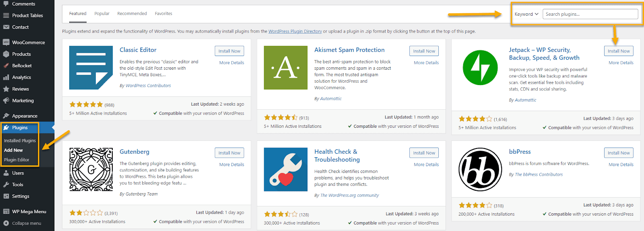Viewport: 644px width, 231px height.
Task: Click the Search plugins input field
Action: tap(590, 14)
